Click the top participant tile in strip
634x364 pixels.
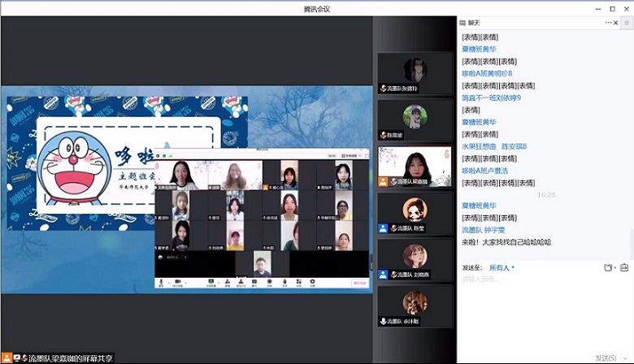click(x=415, y=73)
